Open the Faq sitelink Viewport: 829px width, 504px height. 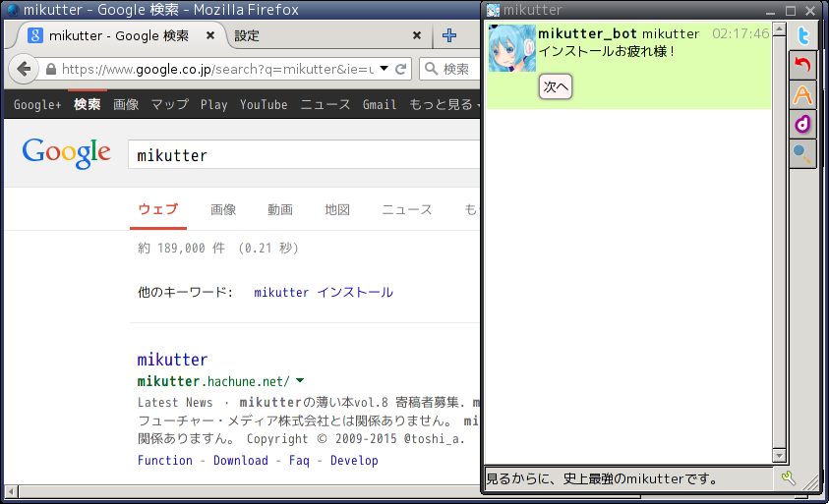[299, 460]
